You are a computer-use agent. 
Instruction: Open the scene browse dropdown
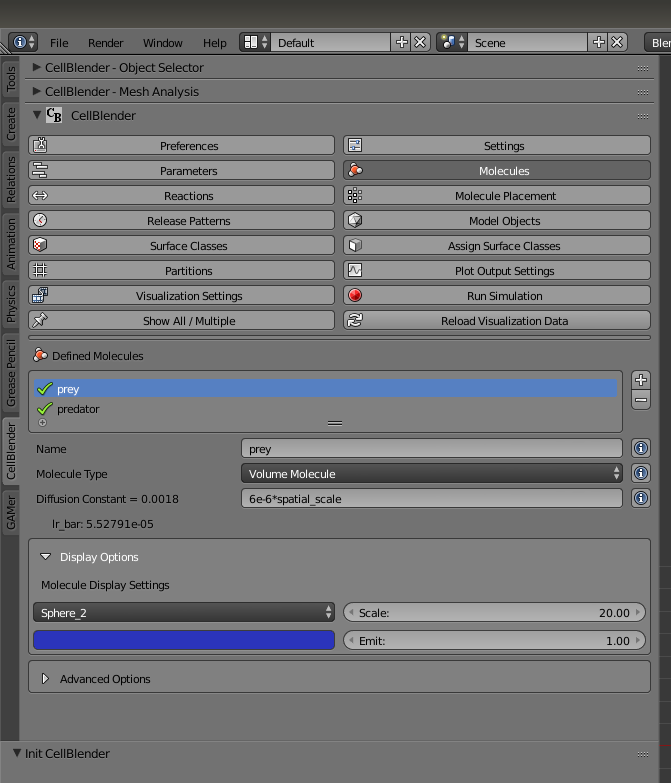point(452,42)
